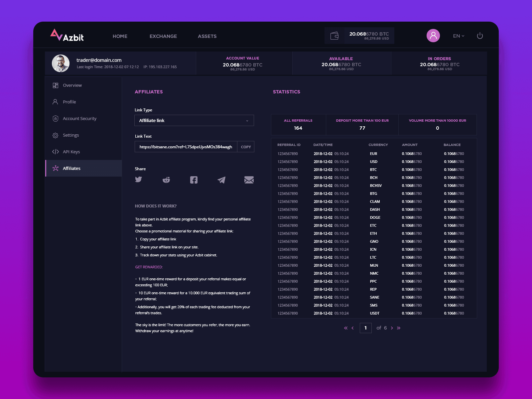The width and height of the screenshot is (532, 399).
Task: Share affiliate link on Facebook
Action: [194, 180]
